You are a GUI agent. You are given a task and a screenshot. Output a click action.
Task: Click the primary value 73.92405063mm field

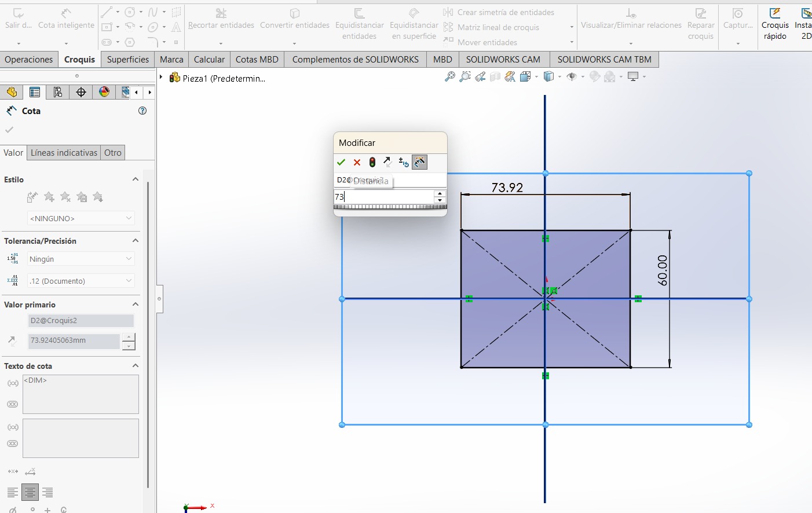point(74,340)
